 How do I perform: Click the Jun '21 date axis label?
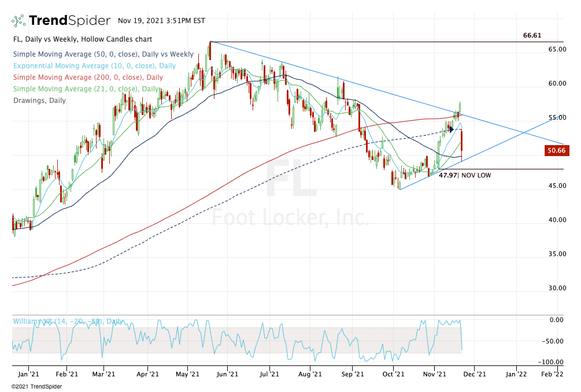227,374
